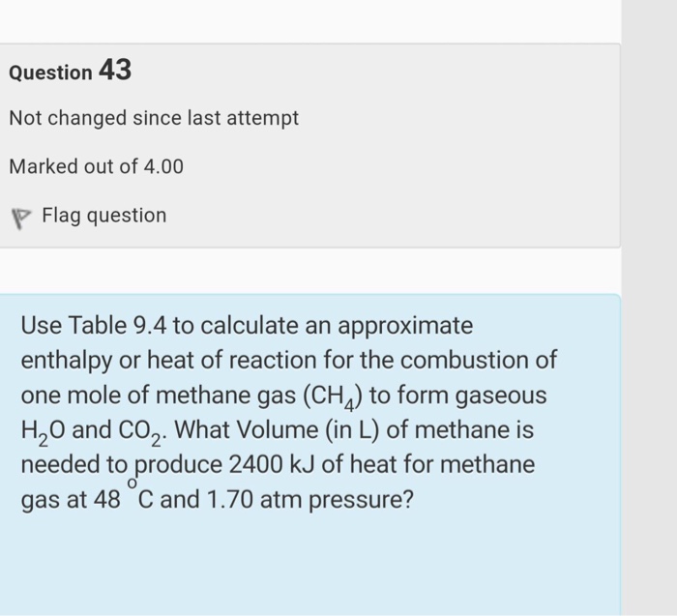Click the flag icon beside Flag question
The width and height of the screenshot is (677, 616).
(20, 219)
